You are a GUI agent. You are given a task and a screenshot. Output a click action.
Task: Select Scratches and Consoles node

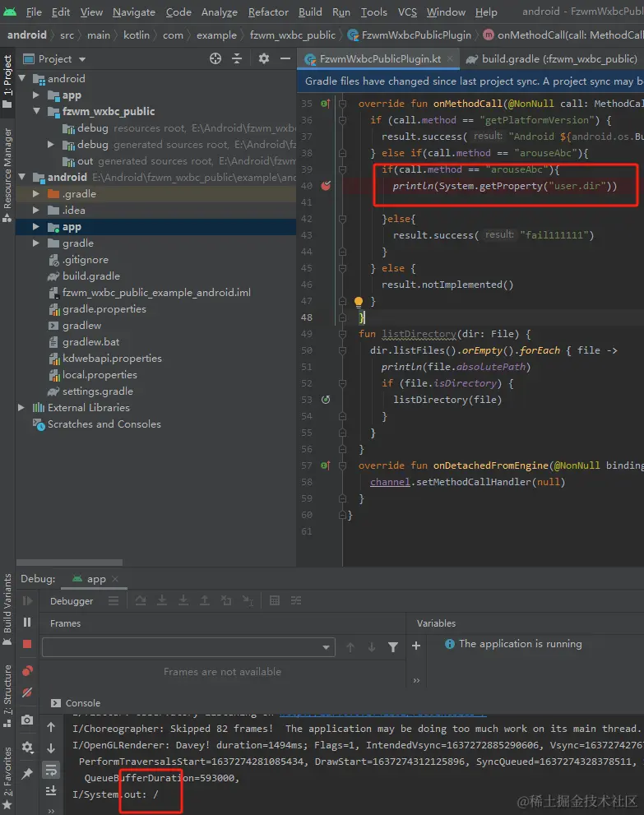104,424
